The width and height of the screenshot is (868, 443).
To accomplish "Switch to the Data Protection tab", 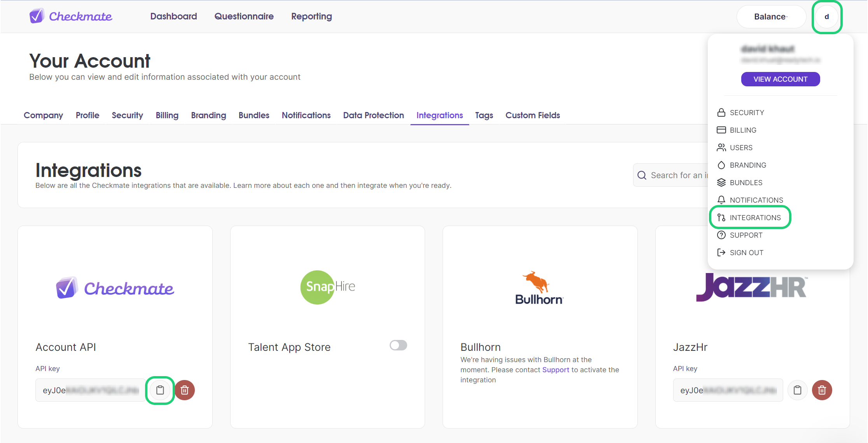I will click(x=373, y=115).
